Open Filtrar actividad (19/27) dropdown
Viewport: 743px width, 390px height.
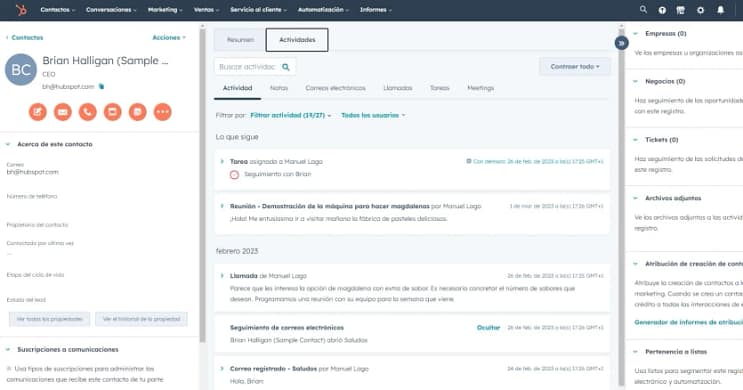(x=290, y=115)
